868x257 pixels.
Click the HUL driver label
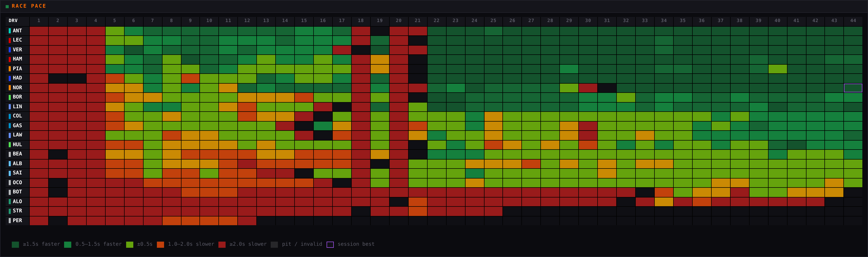tap(17, 145)
